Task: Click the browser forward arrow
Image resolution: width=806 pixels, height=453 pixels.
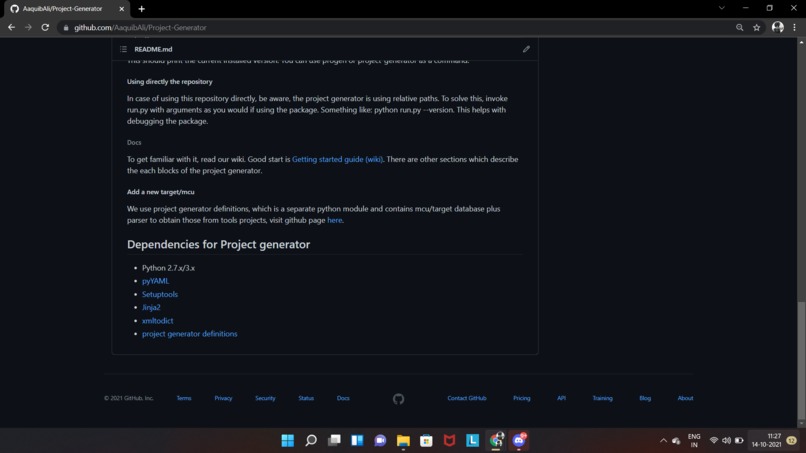Action: click(28, 27)
